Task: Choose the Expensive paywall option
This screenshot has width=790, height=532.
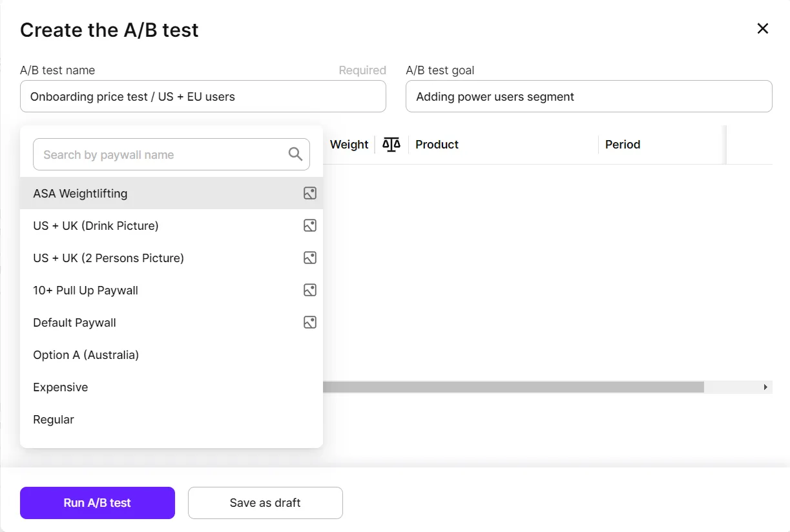Action: point(61,387)
